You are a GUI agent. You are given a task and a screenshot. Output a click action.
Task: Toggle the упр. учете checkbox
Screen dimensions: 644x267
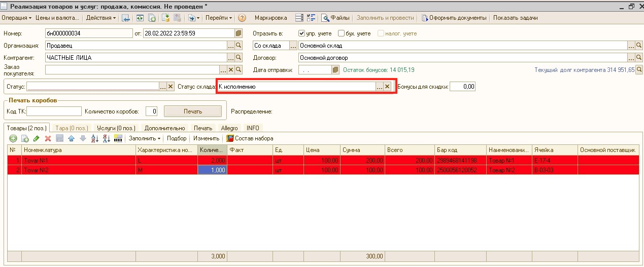301,33
